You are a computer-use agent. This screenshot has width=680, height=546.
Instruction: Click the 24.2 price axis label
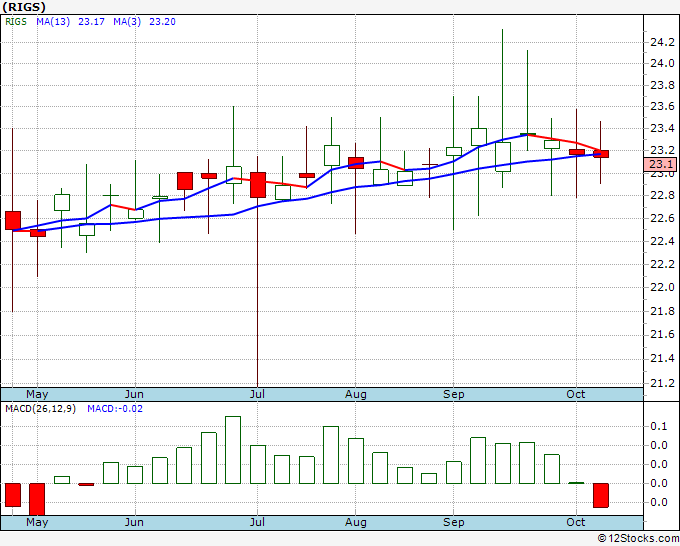click(660, 42)
